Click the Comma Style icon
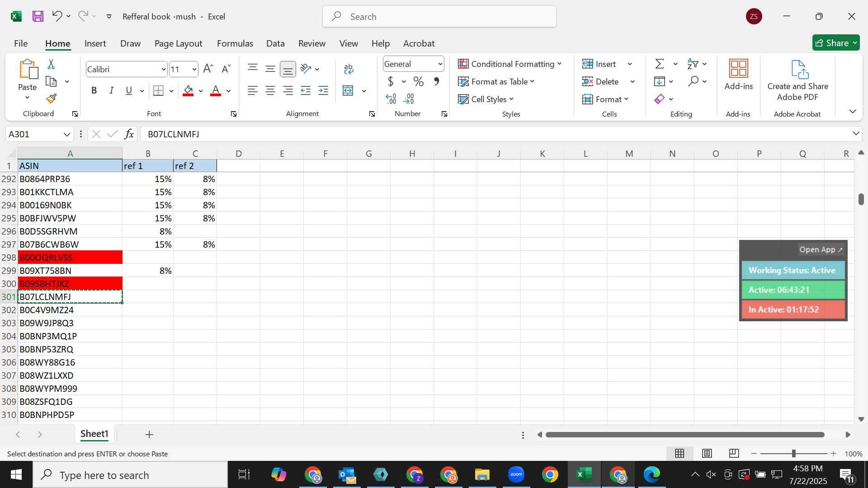The width and height of the screenshot is (868, 488). pyautogui.click(x=436, y=82)
